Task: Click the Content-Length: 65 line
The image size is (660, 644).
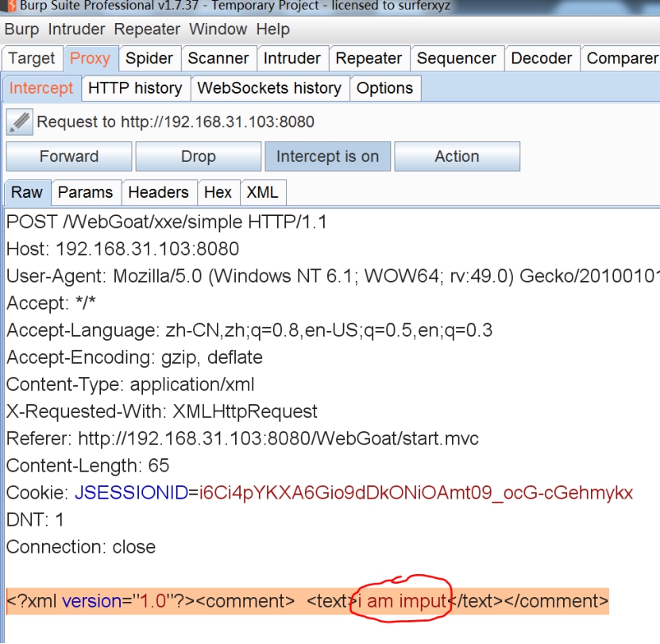Action: (87, 465)
